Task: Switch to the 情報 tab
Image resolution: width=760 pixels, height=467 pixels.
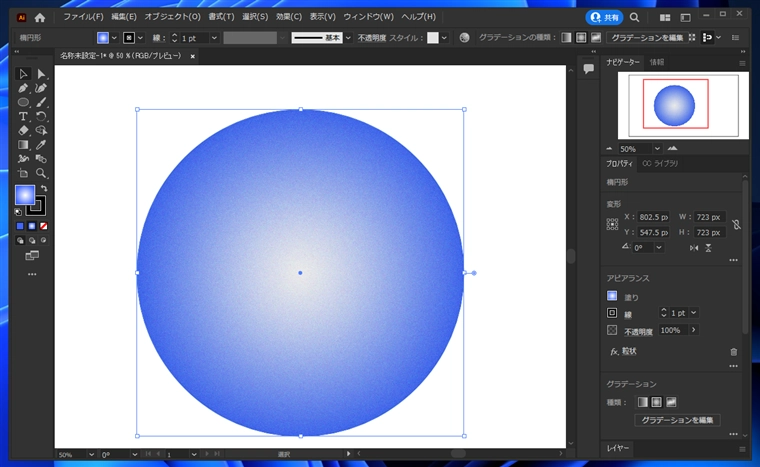Action: coord(657,62)
